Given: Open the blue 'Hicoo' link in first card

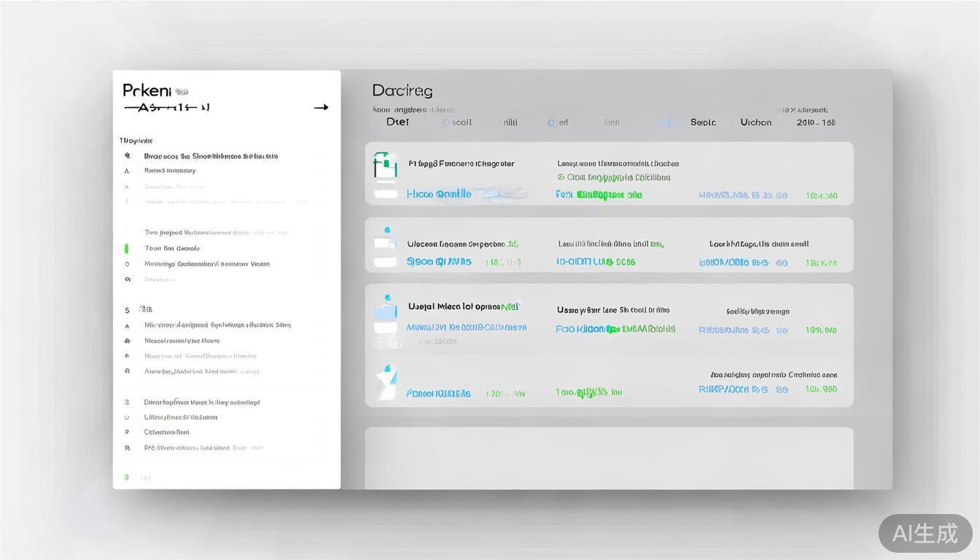Looking at the screenshot, I should click(438, 195).
